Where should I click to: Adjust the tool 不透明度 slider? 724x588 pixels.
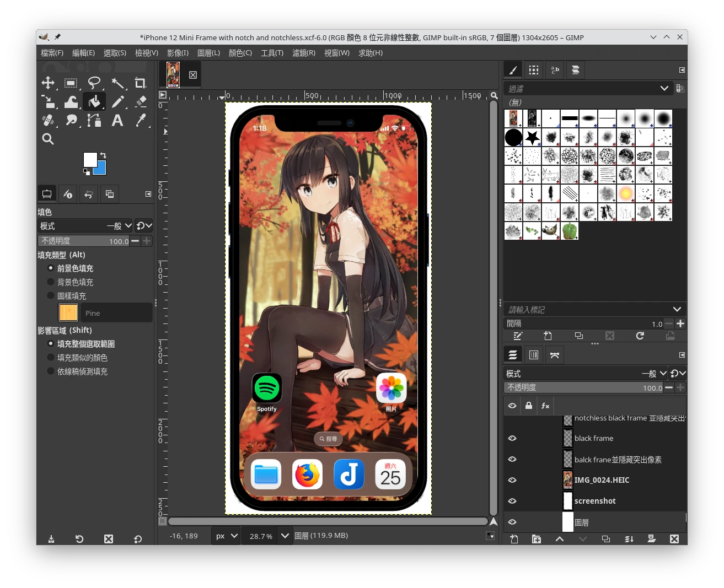tap(84, 241)
